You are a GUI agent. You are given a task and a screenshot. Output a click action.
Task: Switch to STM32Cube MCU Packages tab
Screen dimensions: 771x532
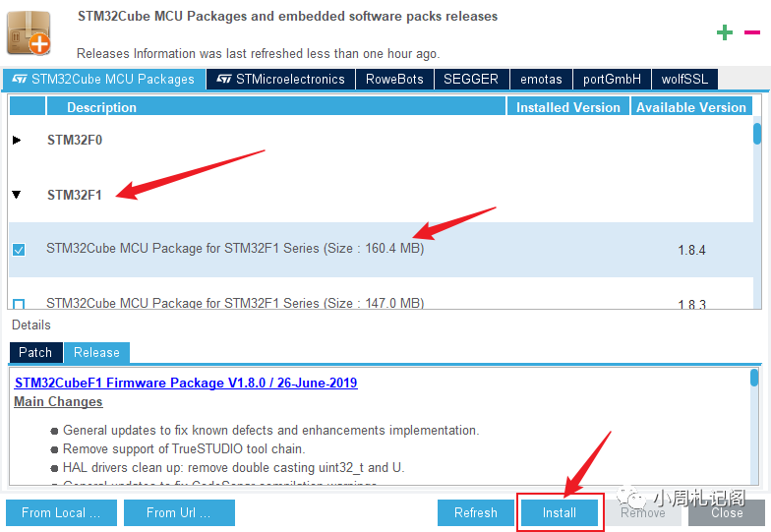point(104,79)
